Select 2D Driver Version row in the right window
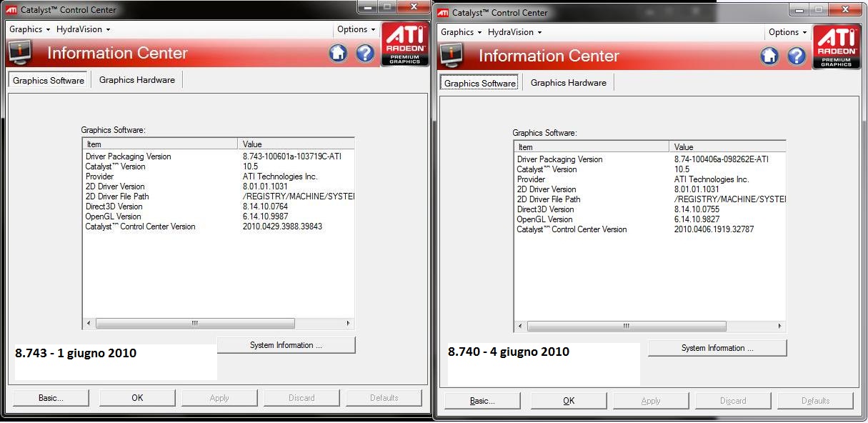 coord(650,189)
